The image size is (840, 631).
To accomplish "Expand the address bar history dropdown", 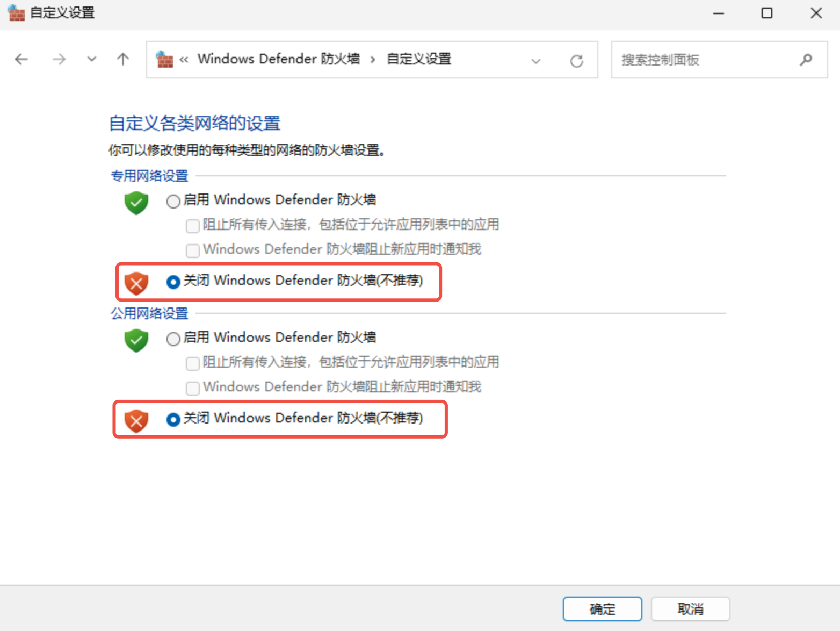I will point(535,61).
